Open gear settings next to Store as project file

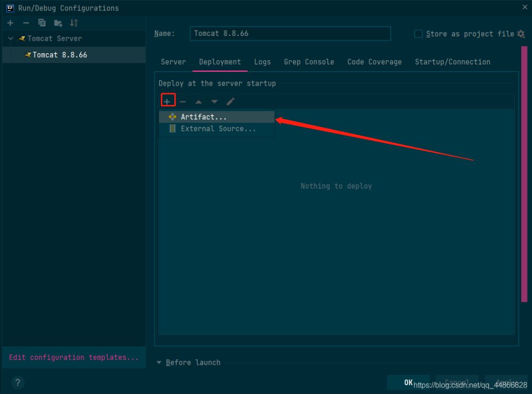pos(521,34)
